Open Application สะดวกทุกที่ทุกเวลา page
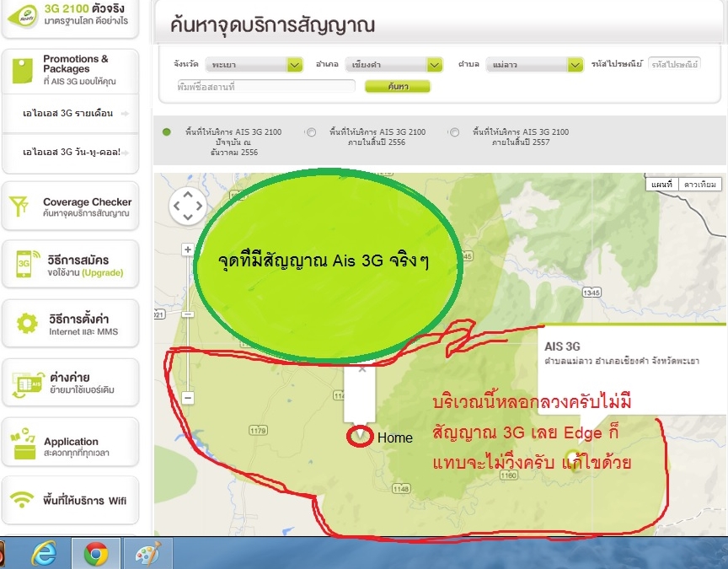The height and width of the screenshot is (569, 728). [x=71, y=443]
